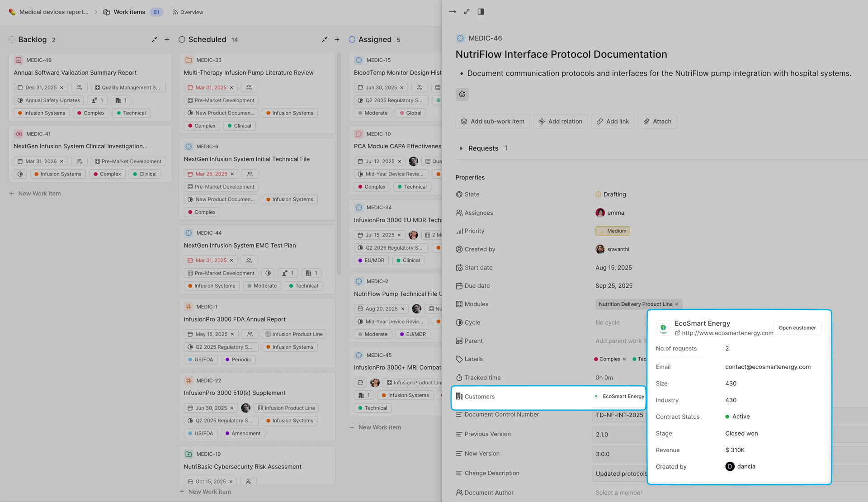This screenshot has width=868, height=502.
Task: Open the Document Author member selector
Action: pyautogui.click(x=619, y=493)
